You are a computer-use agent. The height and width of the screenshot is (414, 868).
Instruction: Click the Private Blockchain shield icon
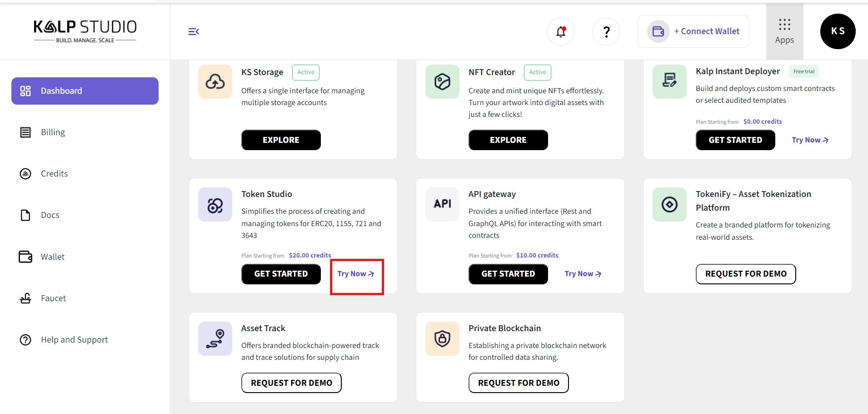click(442, 339)
